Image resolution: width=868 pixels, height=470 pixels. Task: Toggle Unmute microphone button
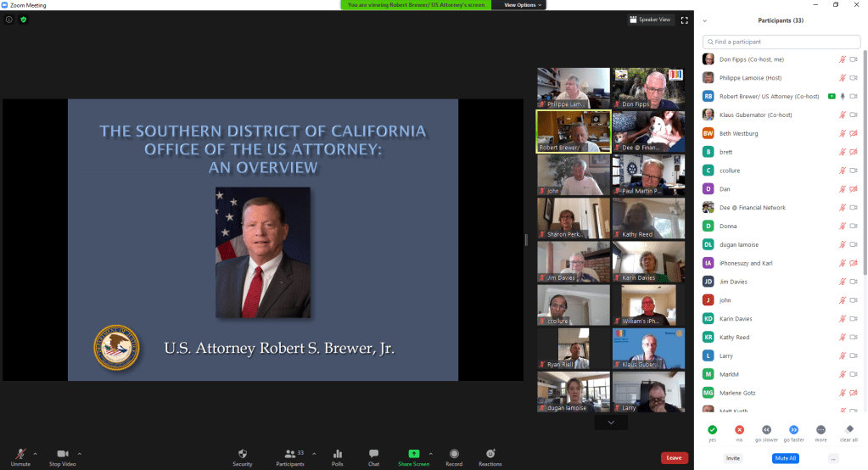[x=20, y=454]
